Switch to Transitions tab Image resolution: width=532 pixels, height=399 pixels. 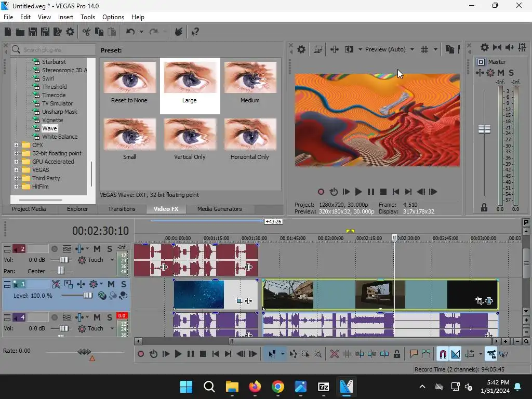122,209
